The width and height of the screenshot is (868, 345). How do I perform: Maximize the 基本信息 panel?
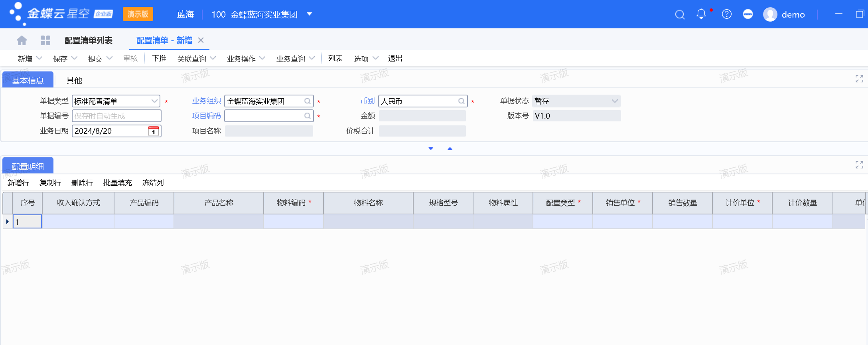(x=859, y=79)
